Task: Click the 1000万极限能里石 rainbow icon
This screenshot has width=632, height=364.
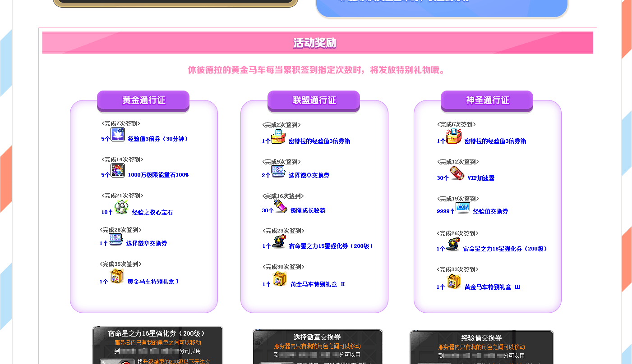Action: [x=118, y=170]
